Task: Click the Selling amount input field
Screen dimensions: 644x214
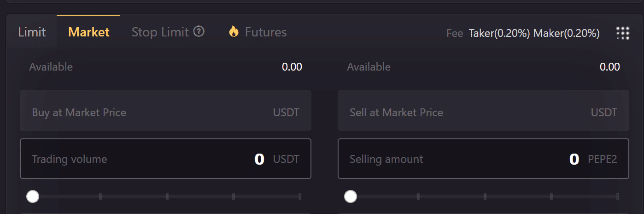Action: click(x=483, y=159)
